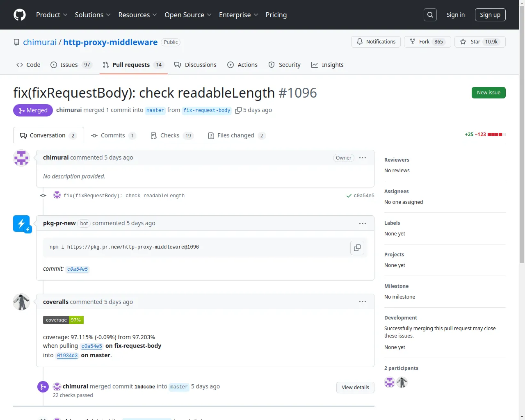Click 22 checks passed text
The width and height of the screenshot is (525, 420).
pos(73,395)
